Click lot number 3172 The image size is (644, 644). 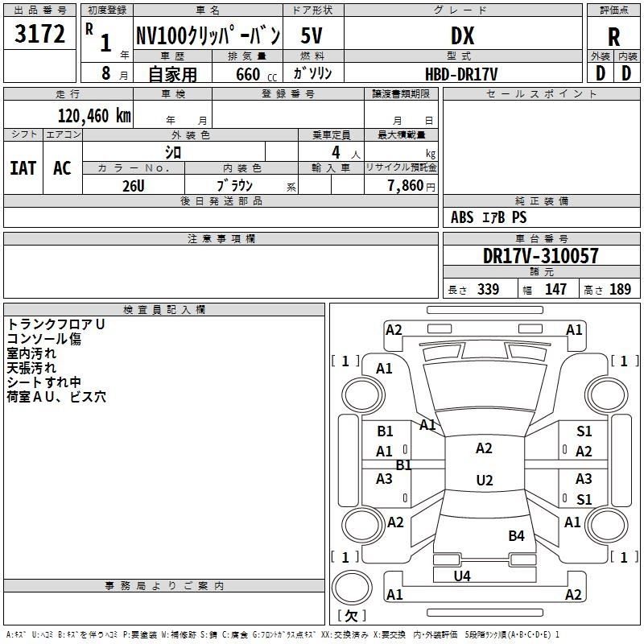39,35
